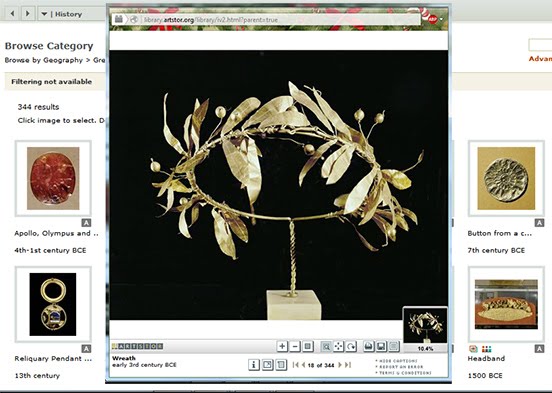Screen dimensions: 552x393
Task: Click 'A' badge under Button thumbnail
Action: coord(539,223)
